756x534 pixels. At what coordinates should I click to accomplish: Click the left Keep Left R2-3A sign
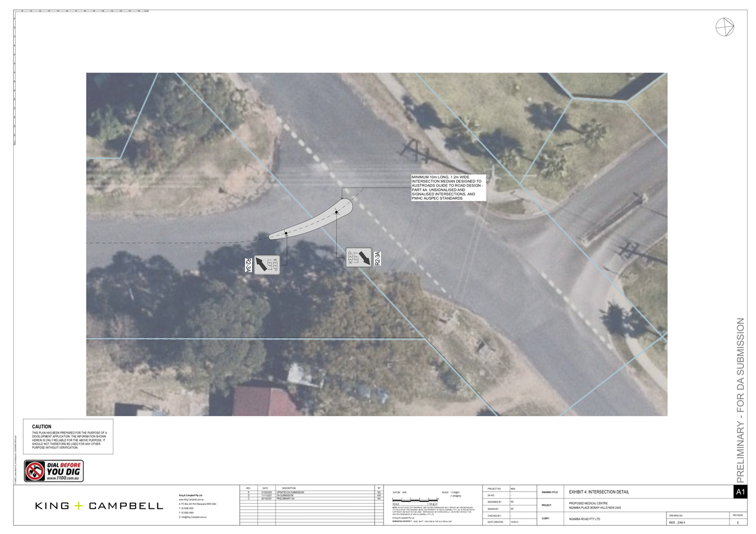pyautogui.click(x=266, y=265)
